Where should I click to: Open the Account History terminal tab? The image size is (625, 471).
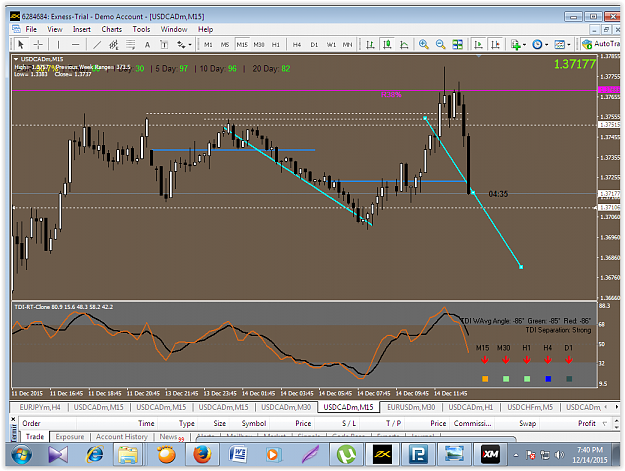122,437
